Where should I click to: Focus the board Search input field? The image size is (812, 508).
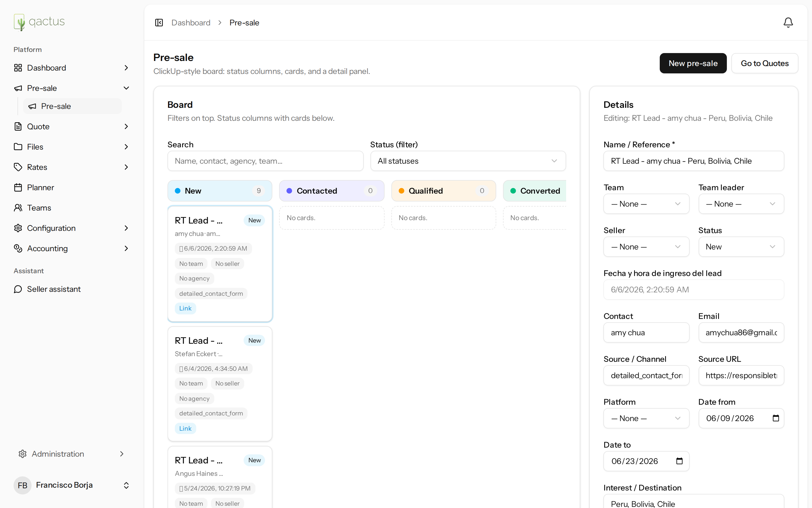265,161
